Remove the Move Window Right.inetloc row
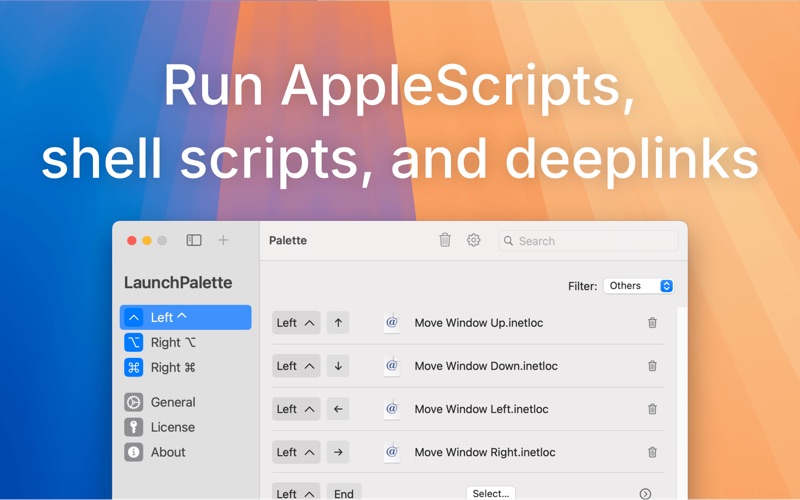800x500 pixels. coord(652,452)
